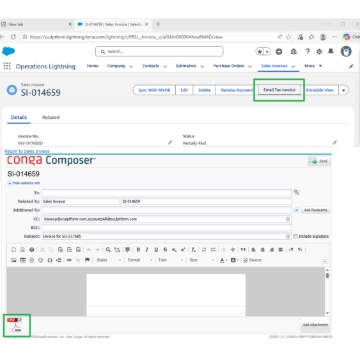Open the user profile avatar
This screenshot has height=360, width=360.
[346, 51]
